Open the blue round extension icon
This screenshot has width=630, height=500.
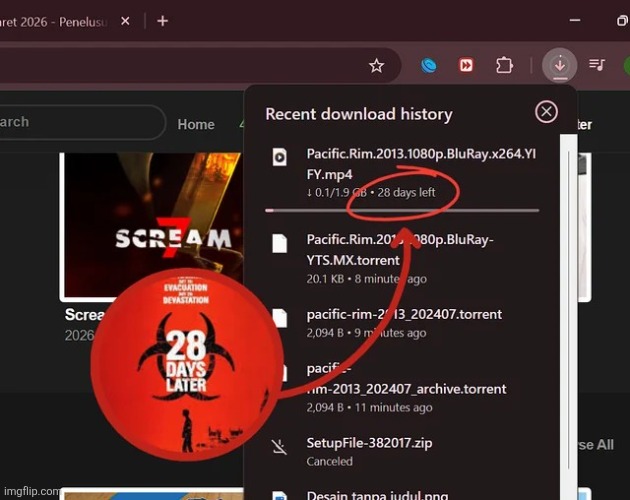click(429, 66)
